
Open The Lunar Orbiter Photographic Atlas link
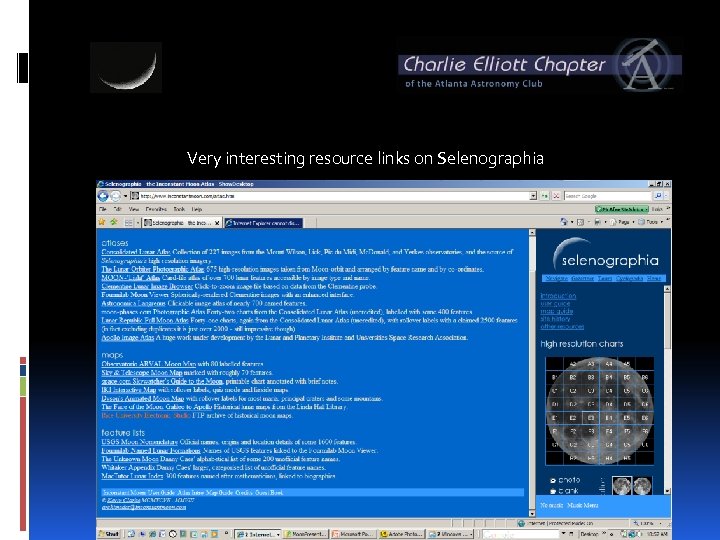click(153, 269)
